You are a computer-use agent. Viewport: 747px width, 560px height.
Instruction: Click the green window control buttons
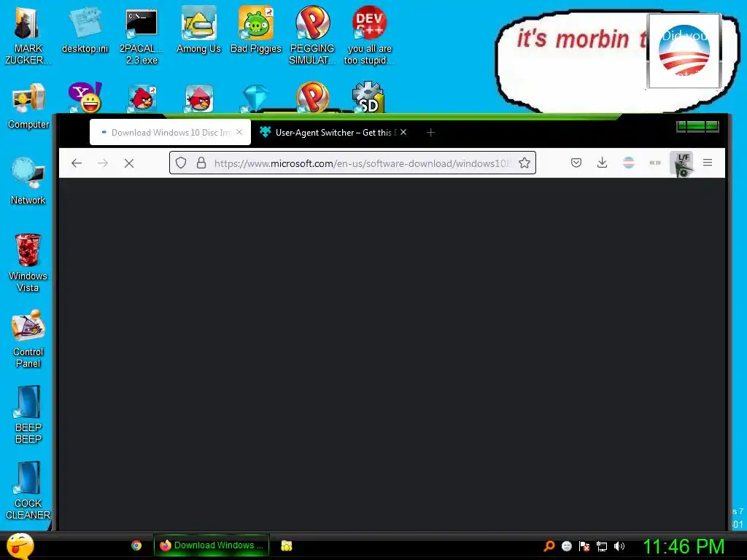point(697,125)
